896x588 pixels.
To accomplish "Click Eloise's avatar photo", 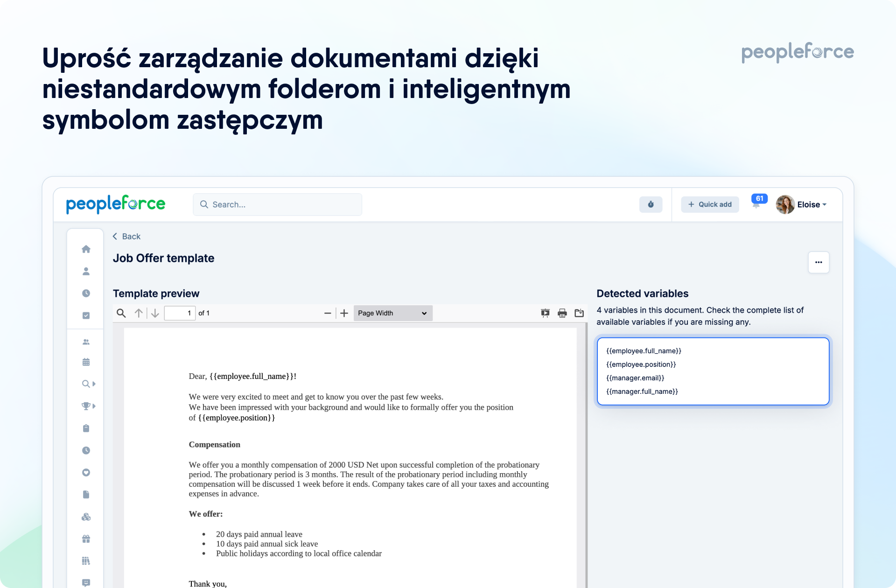I will (785, 204).
